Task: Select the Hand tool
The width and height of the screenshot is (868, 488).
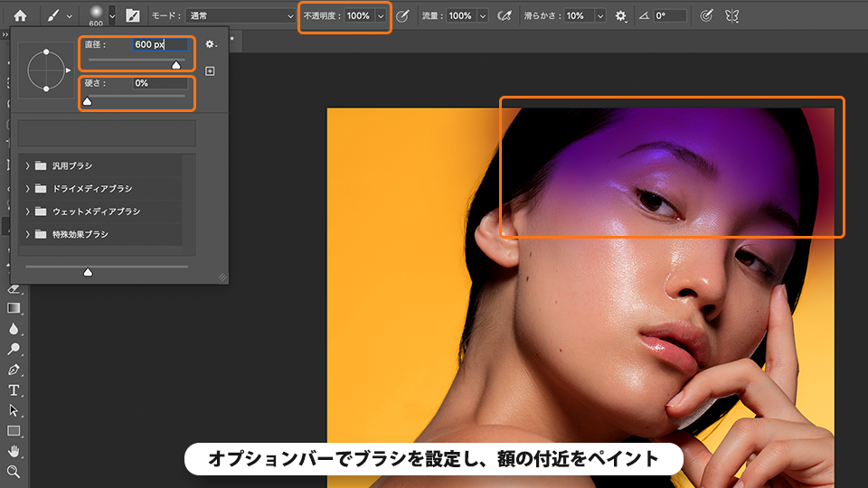Action: pyautogui.click(x=14, y=451)
